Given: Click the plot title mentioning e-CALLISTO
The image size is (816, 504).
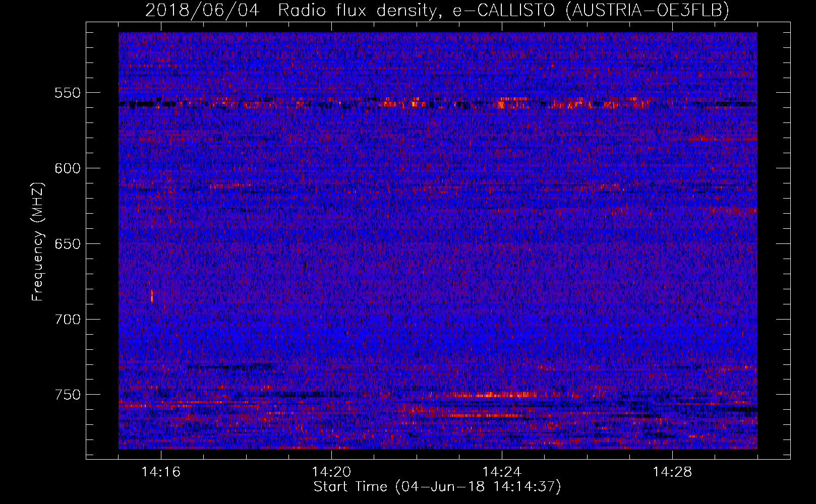Looking at the screenshot, I should (437, 10).
